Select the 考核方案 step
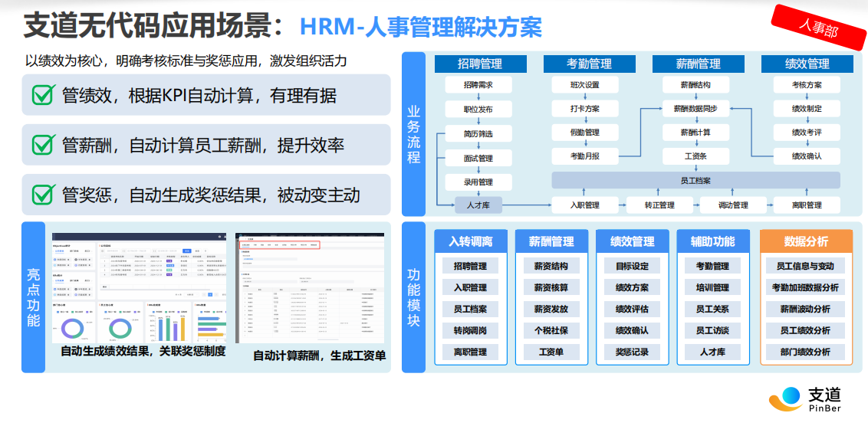 pos(807,85)
